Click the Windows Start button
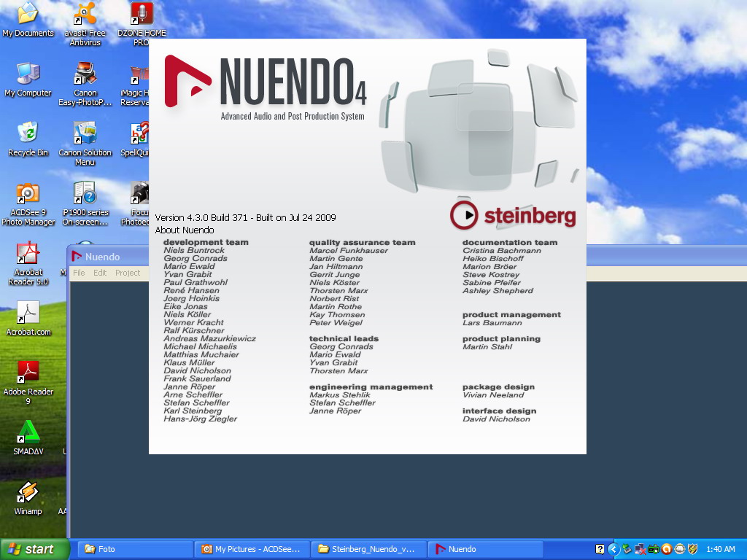The width and height of the screenshot is (747, 560). coord(34,549)
